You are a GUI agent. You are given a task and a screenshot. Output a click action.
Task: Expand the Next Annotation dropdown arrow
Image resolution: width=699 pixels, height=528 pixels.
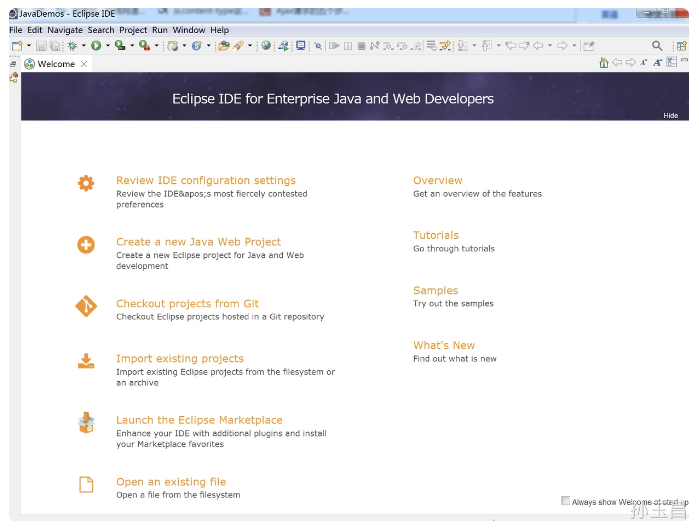click(x=474, y=45)
